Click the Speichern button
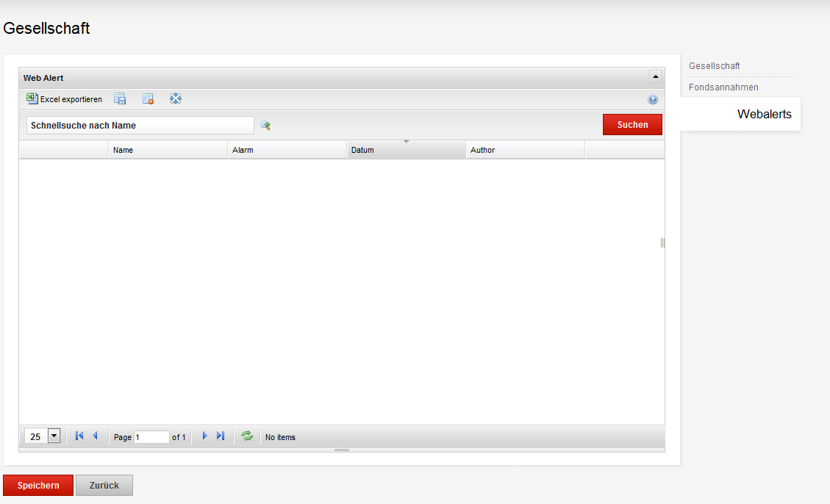The height and width of the screenshot is (504, 830). pyautogui.click(x=38, y=485)
